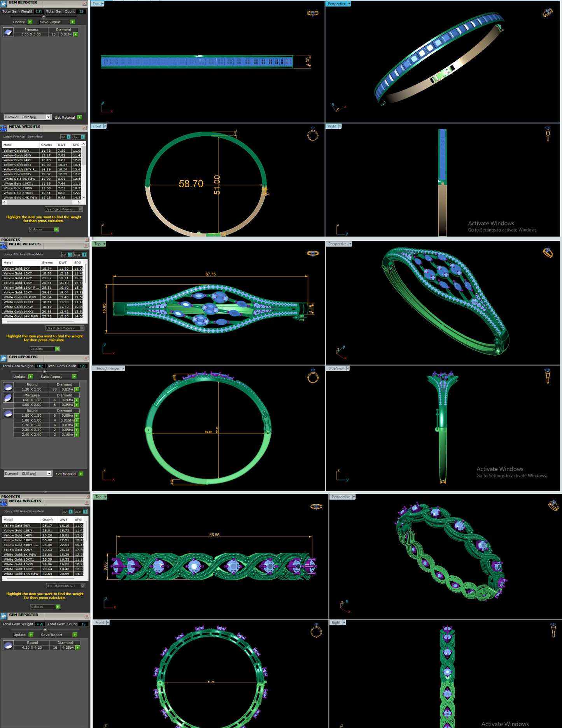Image resolution: width=562 pixels, height=728 pixels.
Task: Click Round gem thumbnail beside 1.30 X 1.30
Action: 8,387
